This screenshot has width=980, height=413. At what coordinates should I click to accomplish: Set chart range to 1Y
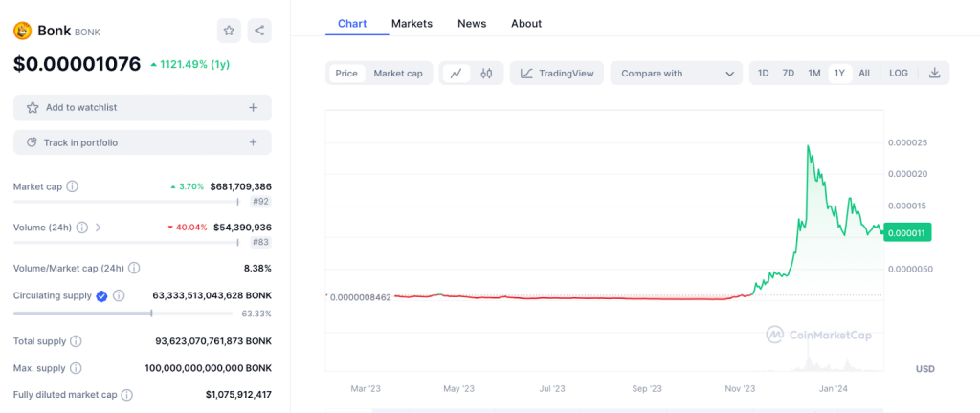[840, 73]
